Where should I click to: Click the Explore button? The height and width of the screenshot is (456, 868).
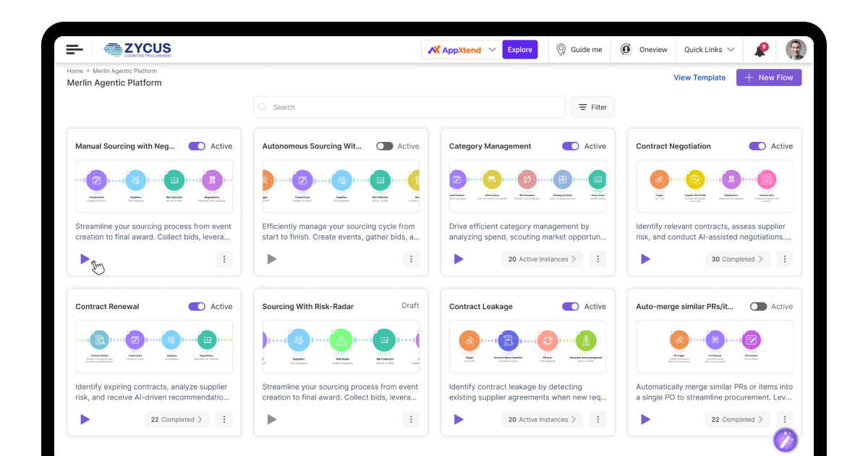(x=519, y=49)
